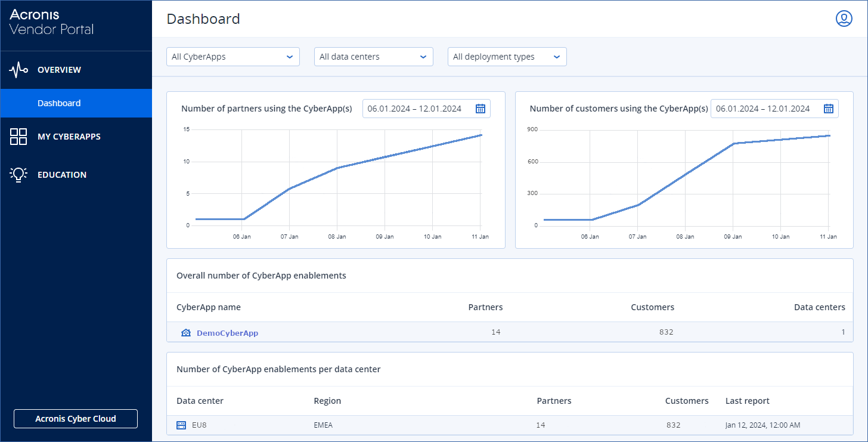Expand the All deployment types dropdown
This screenshot has width=868, height=442.
(x=507, y=57)
